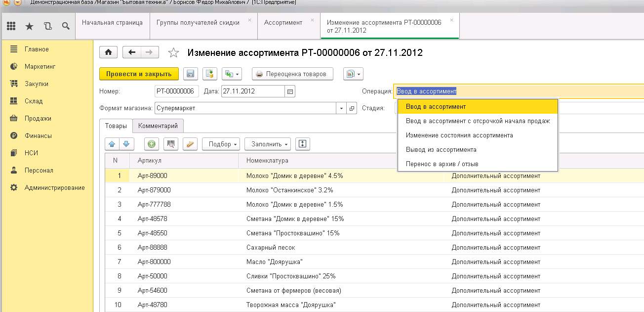Click Переоценка товаров print button
The height and width of the screenshot is (312, 644).
coord(292,74)
